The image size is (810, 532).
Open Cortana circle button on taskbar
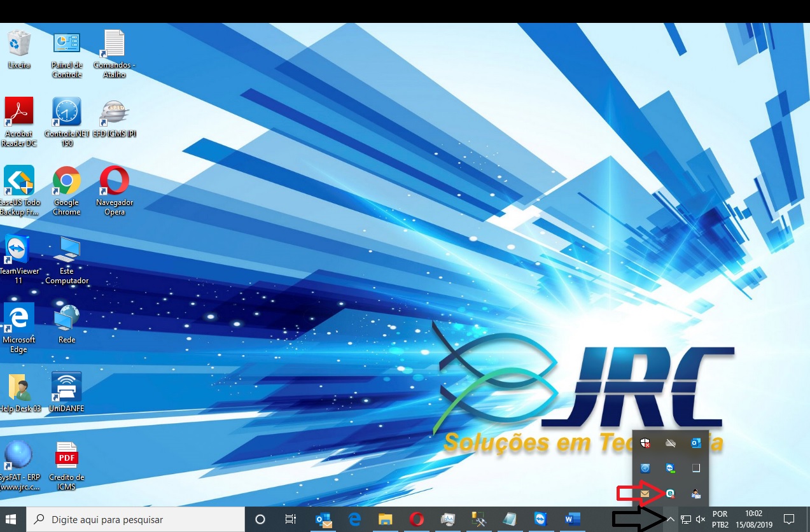tap(260, 519)
